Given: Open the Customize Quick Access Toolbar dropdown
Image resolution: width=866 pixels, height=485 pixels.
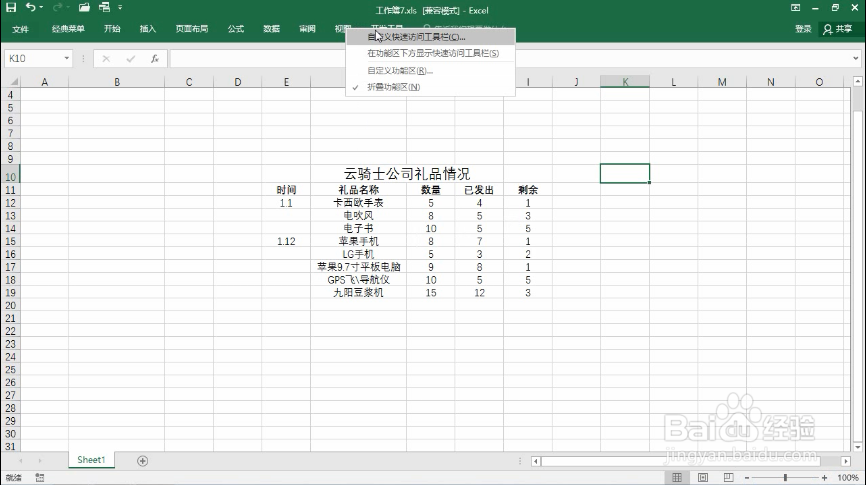Looking at the screenshot, I should click(120, 8).
